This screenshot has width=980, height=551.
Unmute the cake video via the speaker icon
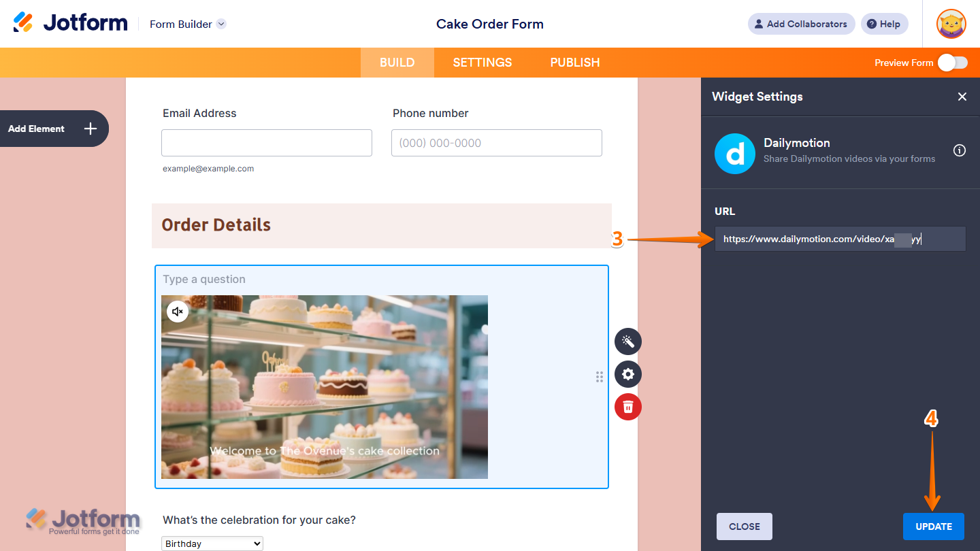coord(177,311)
